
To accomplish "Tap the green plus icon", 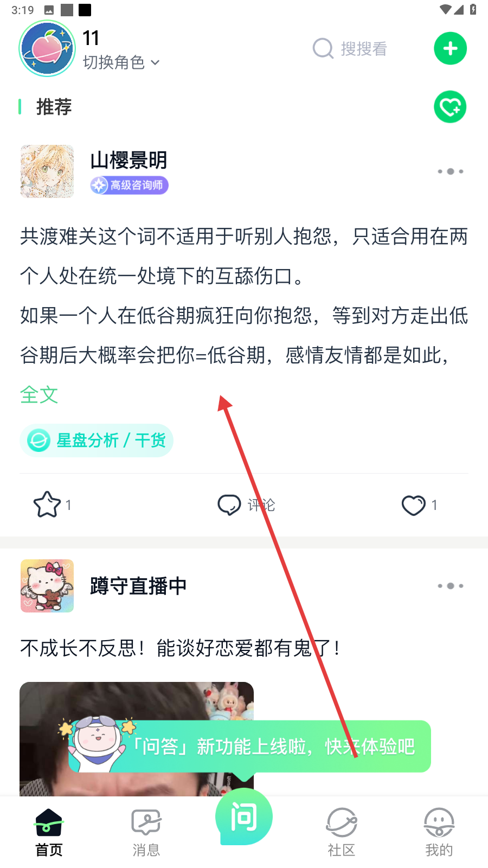I will 450,49.
